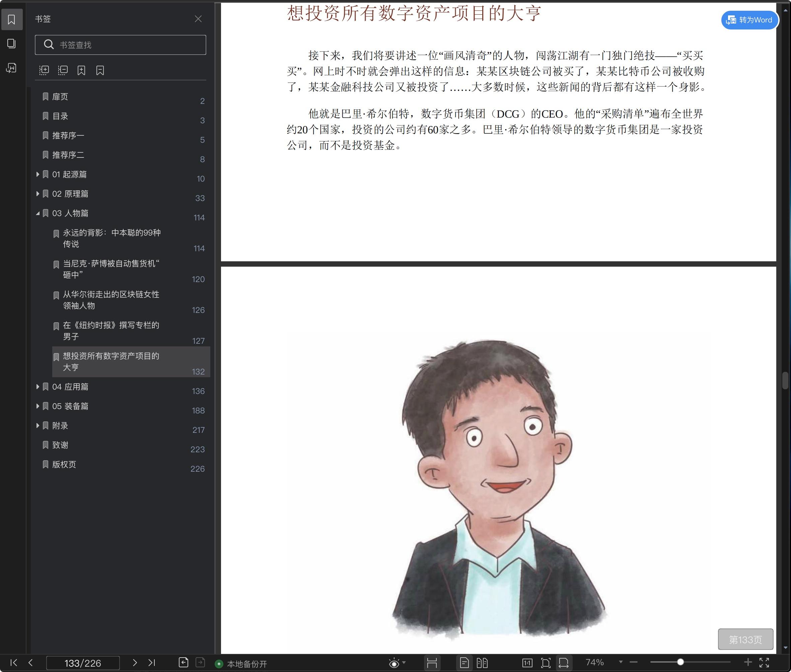
Task: Expand the 04 应用篇 bookmark
Action: tap(38, 387)
